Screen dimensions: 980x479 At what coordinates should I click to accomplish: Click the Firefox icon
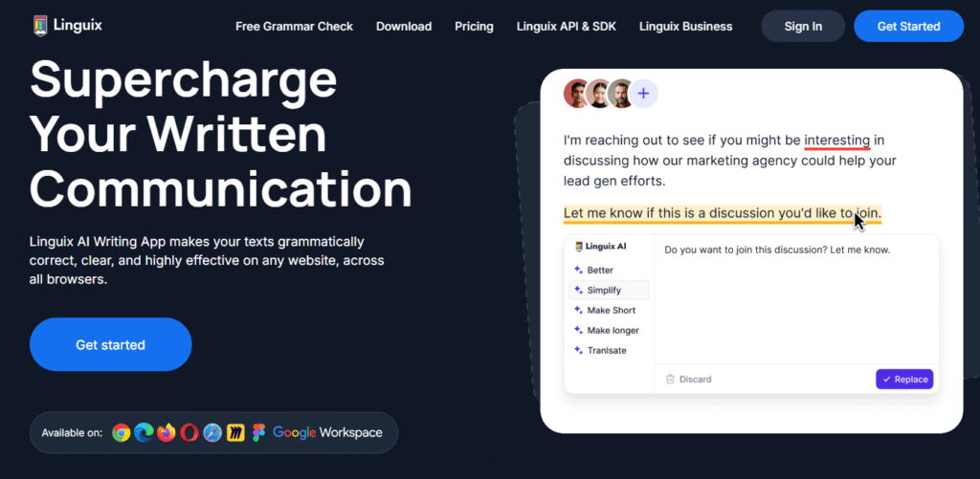[167, 432]
